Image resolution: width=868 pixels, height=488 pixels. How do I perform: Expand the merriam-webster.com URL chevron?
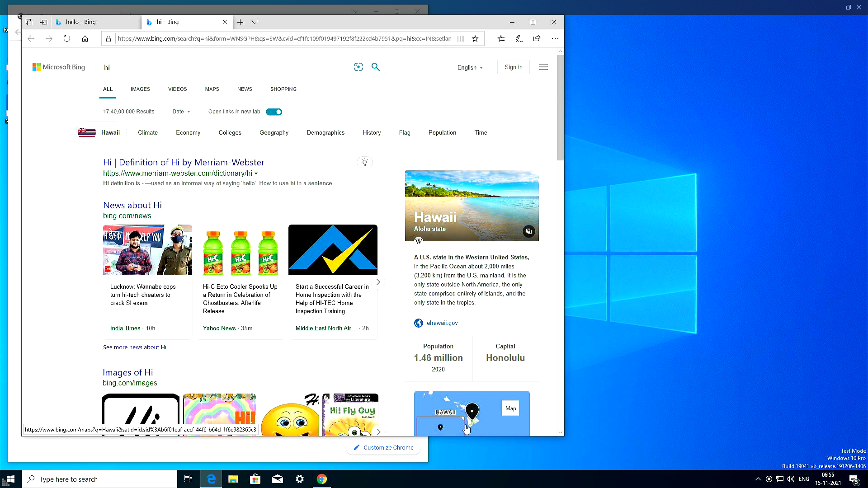[x=256, y=173]
